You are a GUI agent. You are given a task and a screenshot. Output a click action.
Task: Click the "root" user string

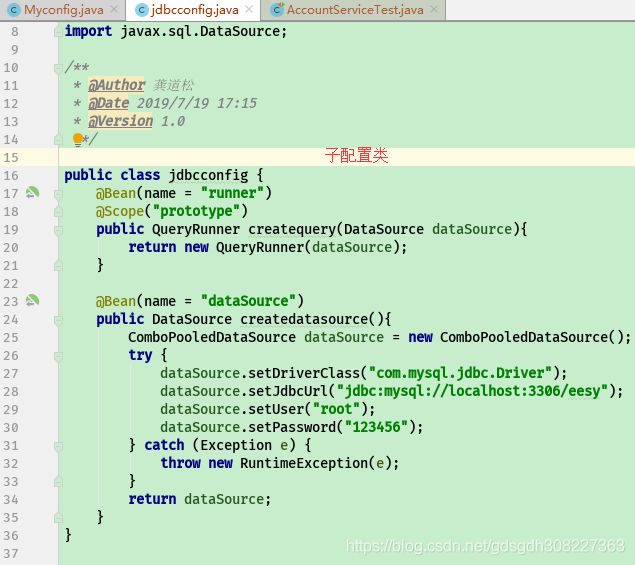[x=336, y=409]
